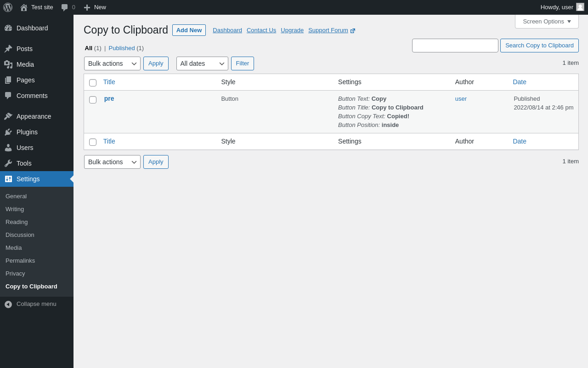Click the Media sidebar icon
Image resolution: width=588 pixels, height=368 pixels.
click(x=8, y=64)
